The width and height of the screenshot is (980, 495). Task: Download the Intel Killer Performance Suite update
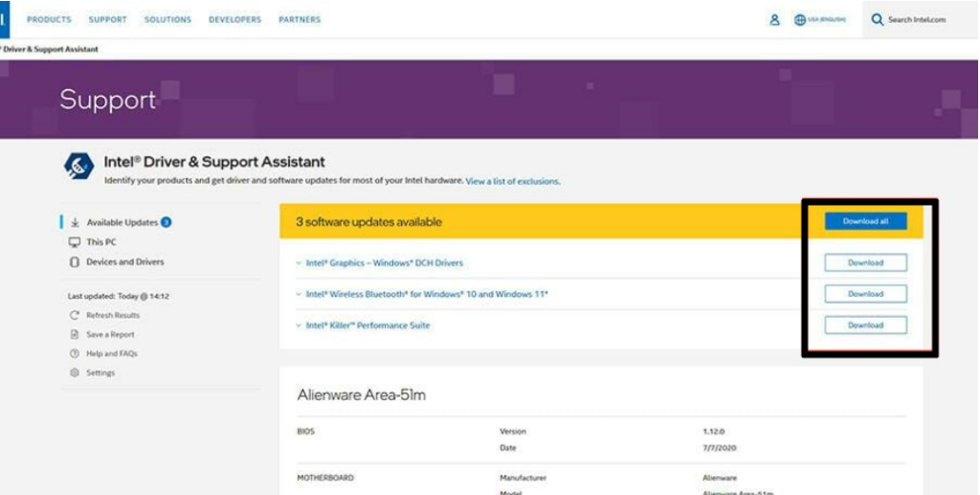click(865, 325)
